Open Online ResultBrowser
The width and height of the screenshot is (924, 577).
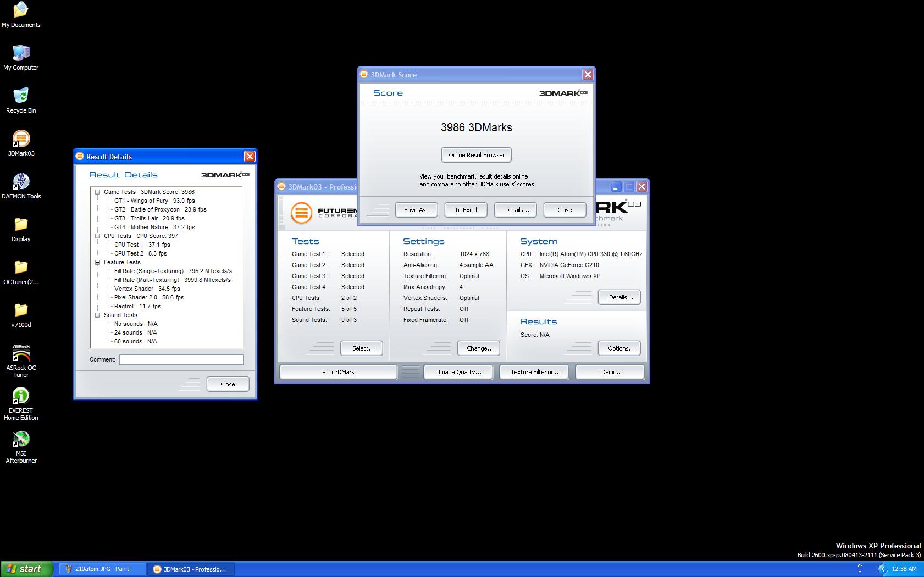coord(477,155)
